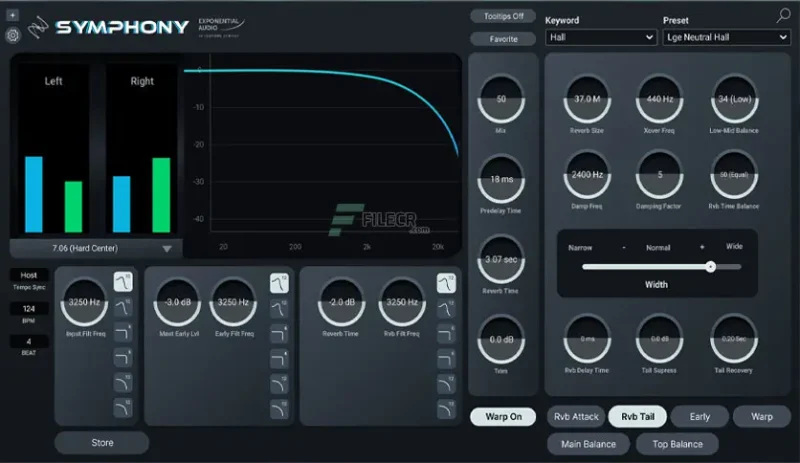Screen dimensions: 800x463
Task: Toggle the Warp On switch
Action: click(503, 417)
